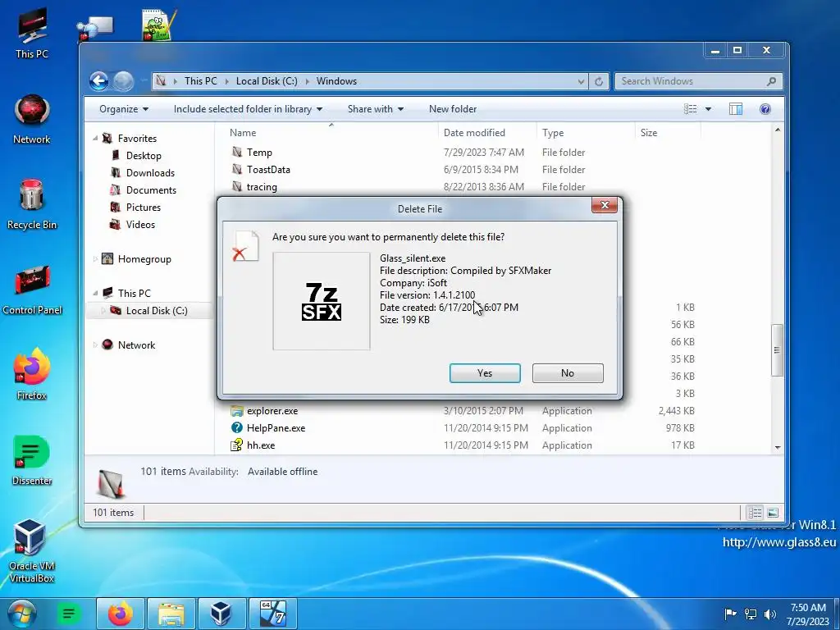This screenshot has width=840, height=630.
Task: Open the Network desktop icon
Action: click(x=32, y=120)
